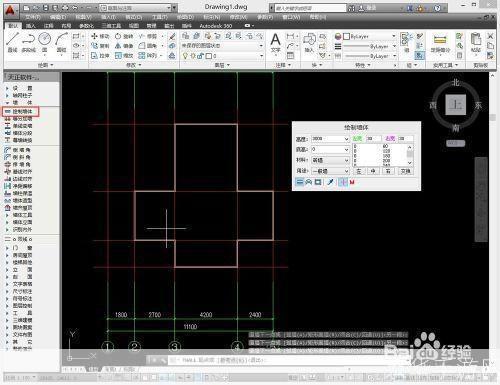Screen dimensions: 500x385
Task: Click the scrollbar of wall width list
Action: 410,154
